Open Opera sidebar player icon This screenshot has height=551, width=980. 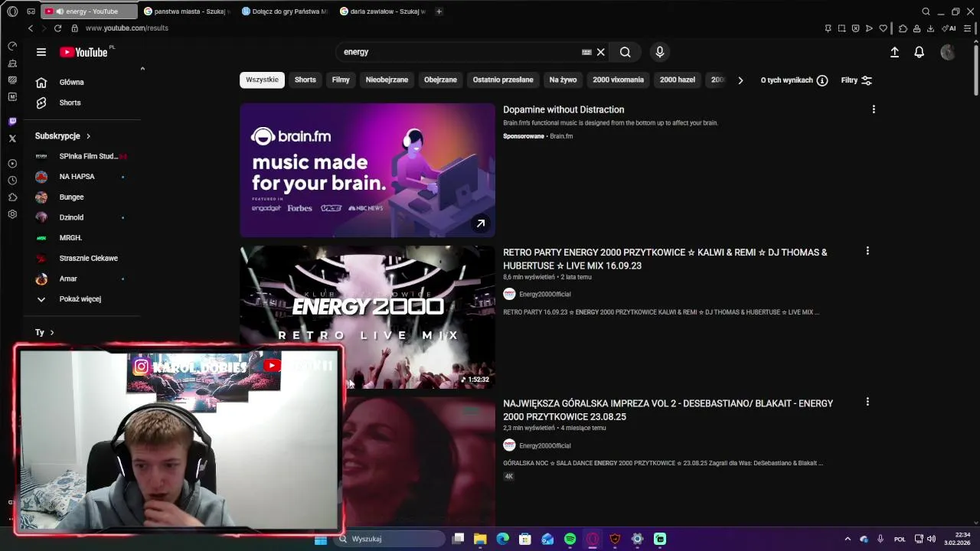pyautogui.click(x=12, y=164)
